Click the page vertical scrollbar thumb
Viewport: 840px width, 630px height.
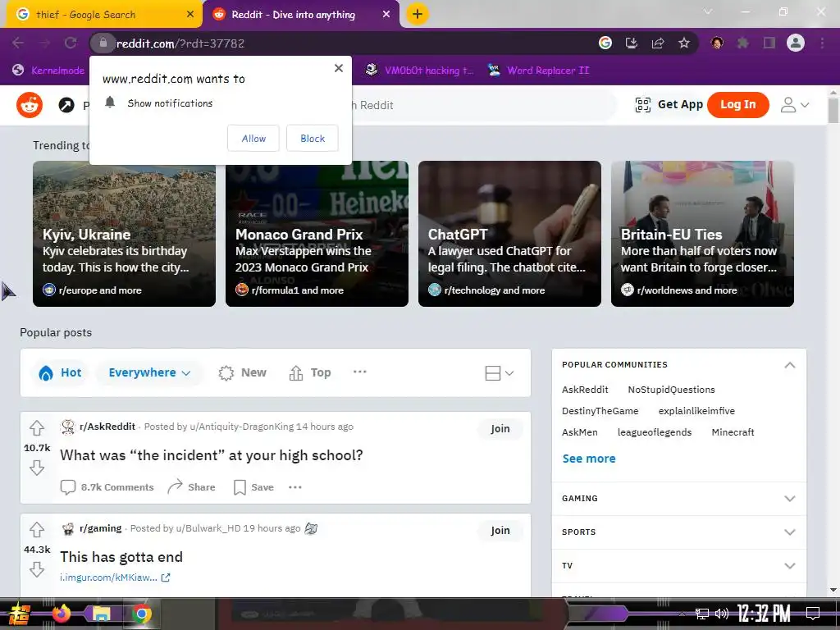833,111
